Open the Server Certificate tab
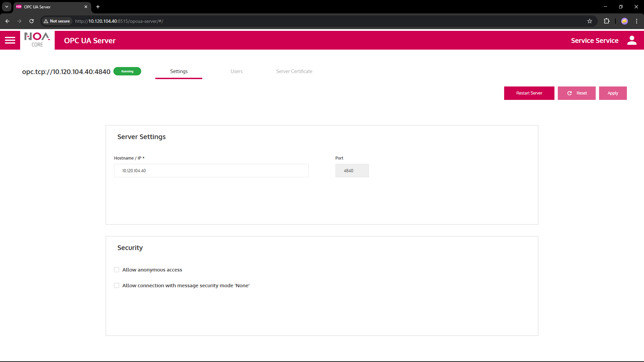Screen dimensions: 644x362 pyautogui.click(x=294, y=71)
